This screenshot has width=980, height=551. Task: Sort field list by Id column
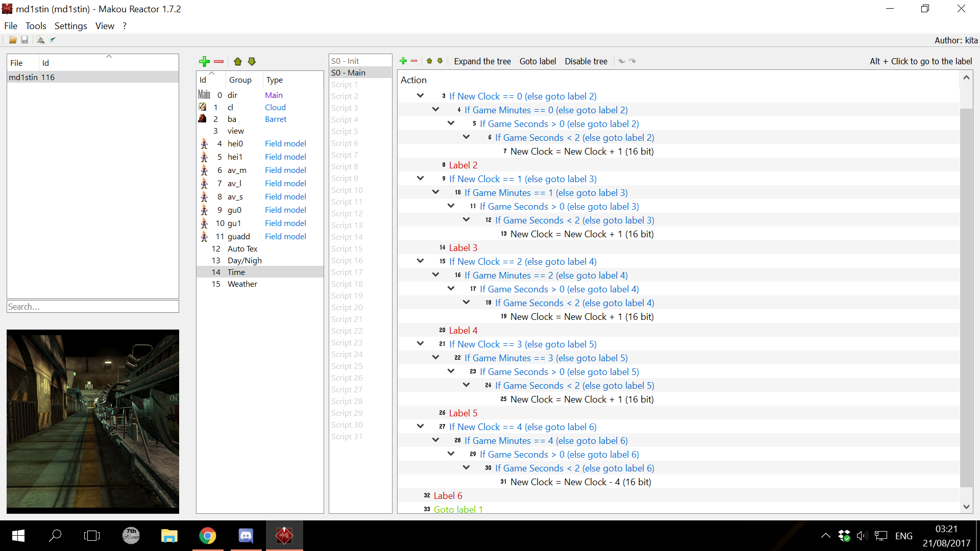click(108, 63)
